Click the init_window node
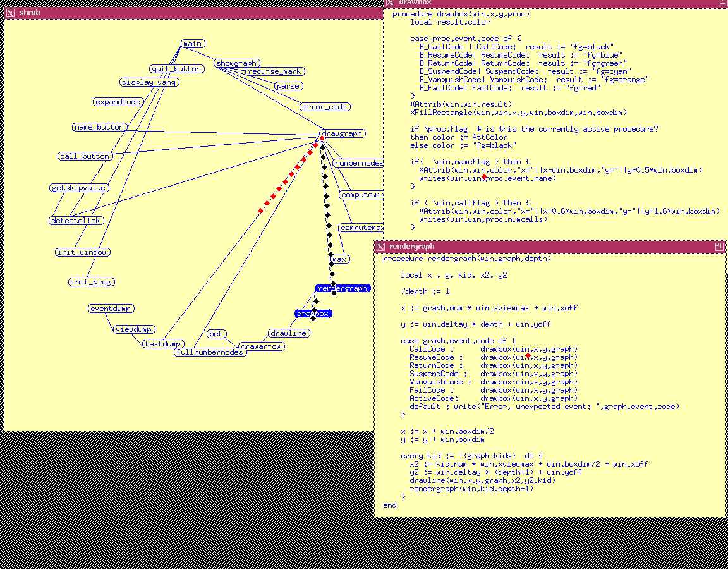 click(x=82, y=252)
